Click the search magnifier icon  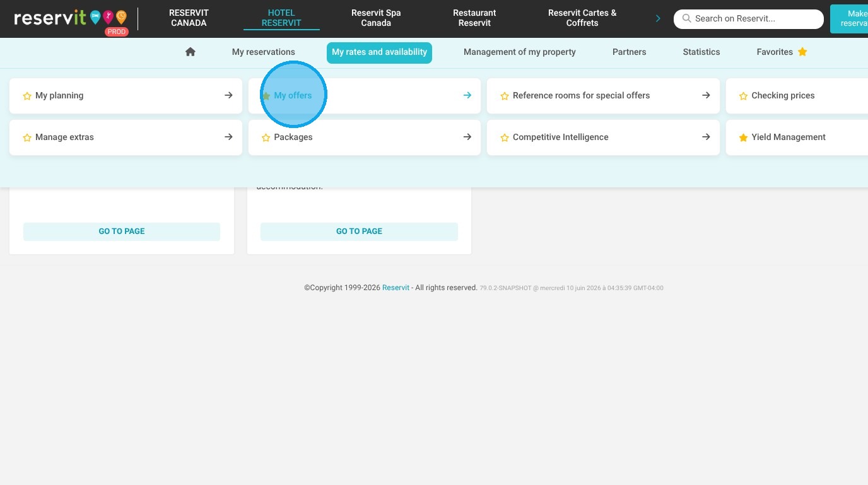(x=687, y=19)
